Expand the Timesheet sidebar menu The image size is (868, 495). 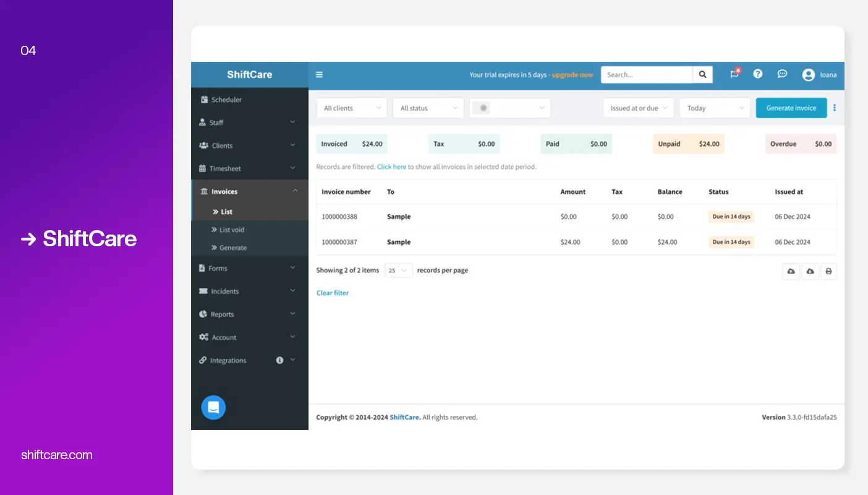click(250, 168)
